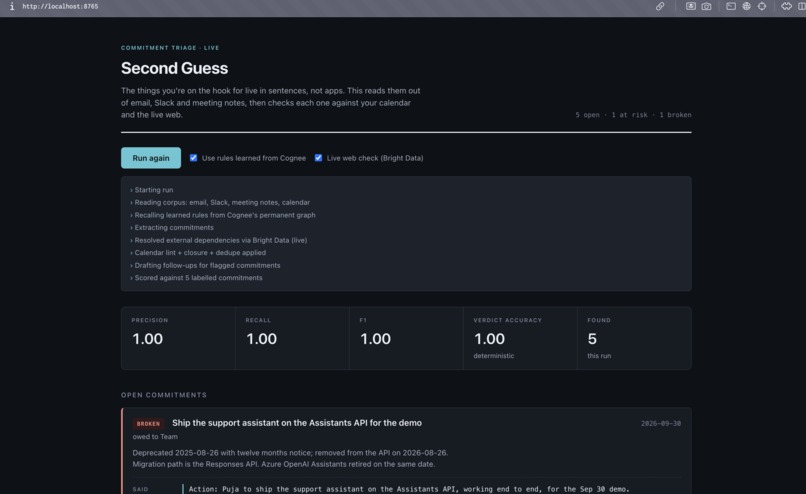Screen dimensions: 806x494
Task: Click the 'Starting run' log line
Action: pos(152,190)
